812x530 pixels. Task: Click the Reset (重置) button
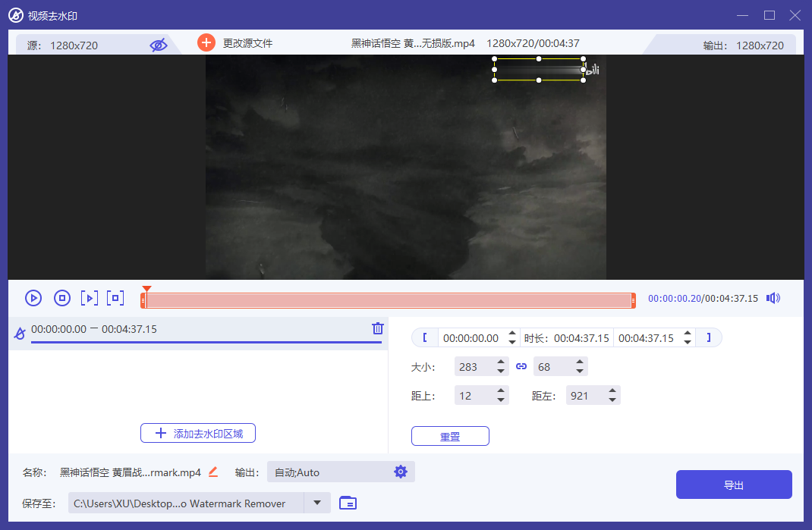click(450, 436)
